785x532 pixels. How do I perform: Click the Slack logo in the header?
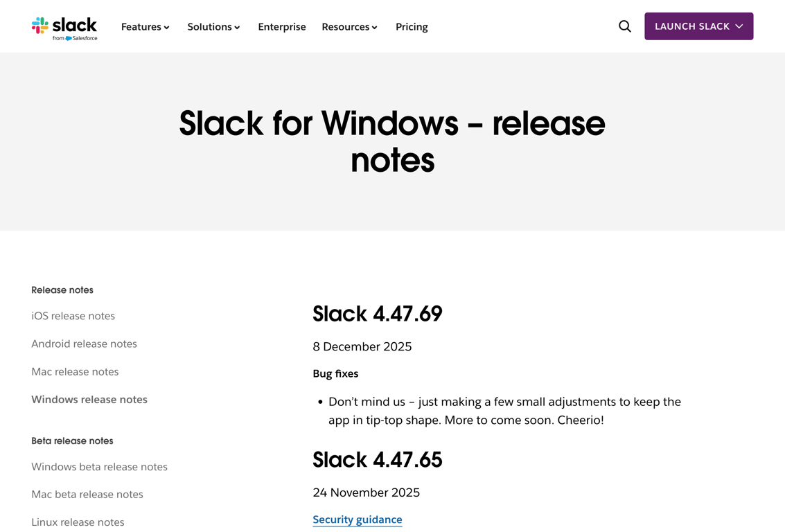point(64,28)
